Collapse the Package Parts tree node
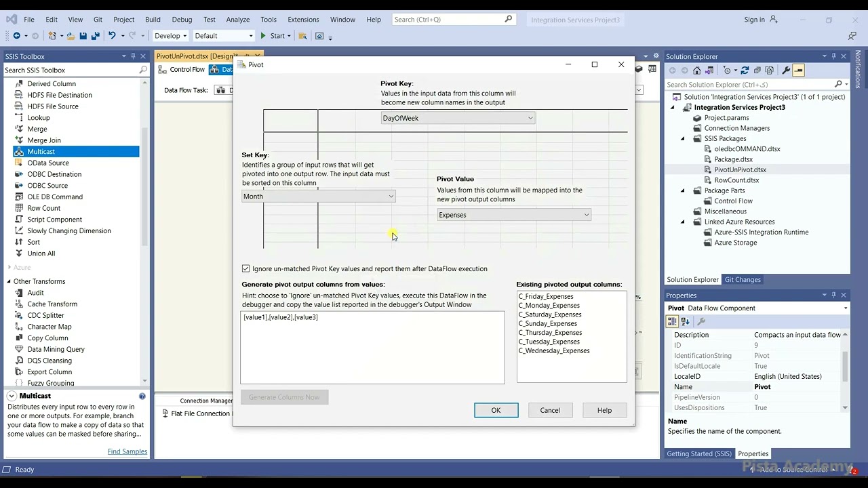The width and height of the screenshot is (868, 488). [683, 191]
